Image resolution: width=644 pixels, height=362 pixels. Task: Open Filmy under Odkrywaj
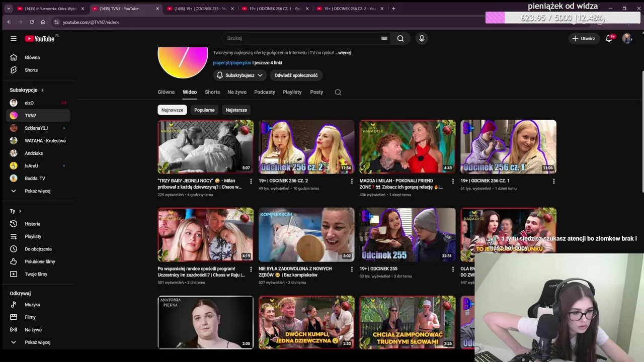pyautogui.click(x=38, y=317)
